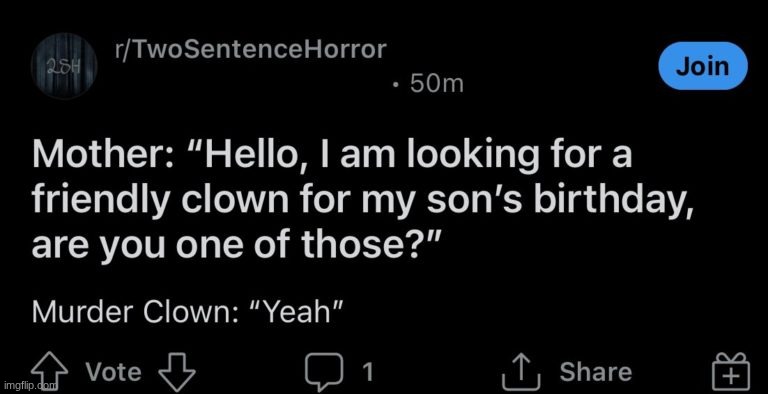Click the share upload arrow icon
The image size is (768, 394).
(x=521, y=373)
